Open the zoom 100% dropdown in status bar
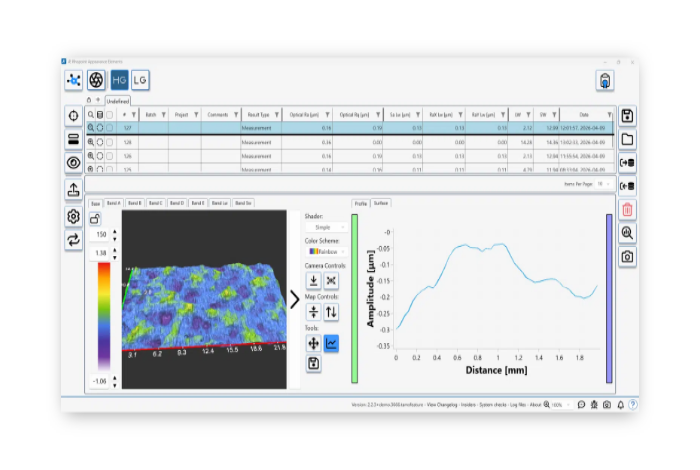This screenshot has width=700, height=470. click(561, 405)
